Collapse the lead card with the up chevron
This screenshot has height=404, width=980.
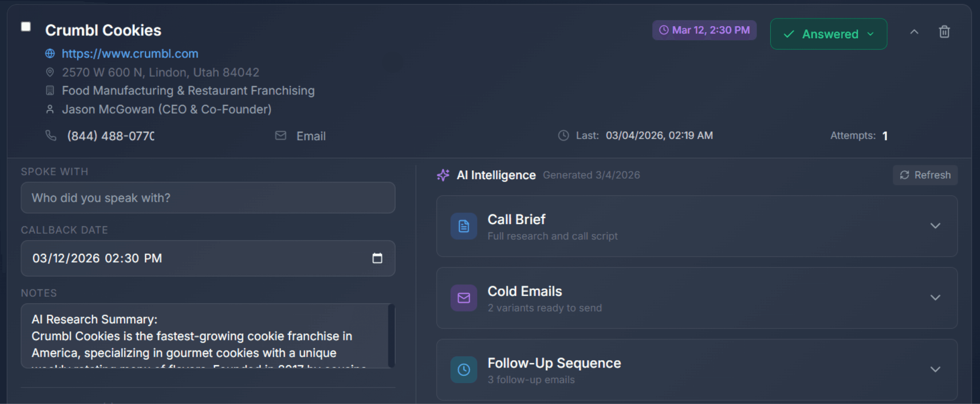click(914, 32)
